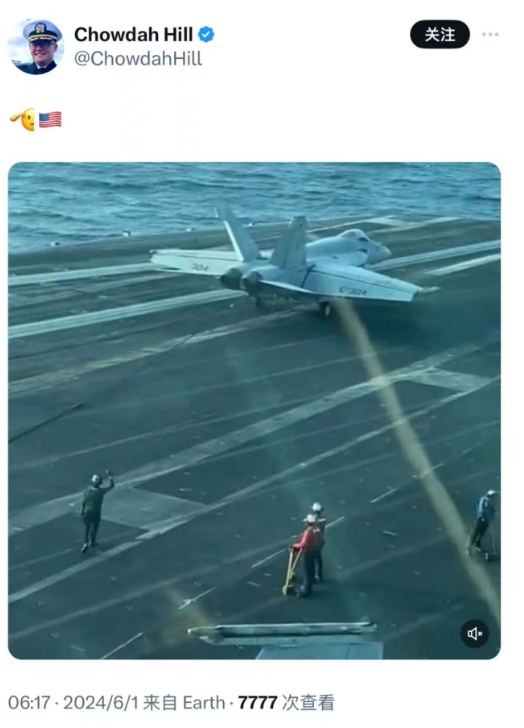Open the 7777 view count

(x=258, y=702)
